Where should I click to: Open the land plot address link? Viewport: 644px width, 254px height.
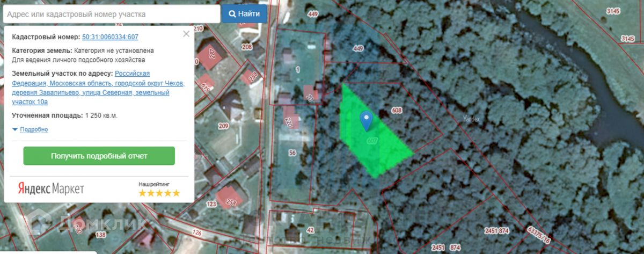(x=98, y=87)
